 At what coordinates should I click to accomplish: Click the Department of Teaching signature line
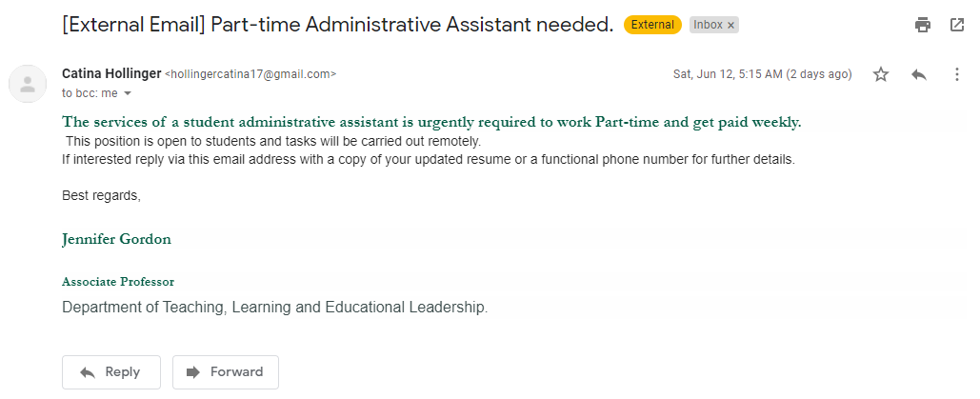[x=274, y=308]
